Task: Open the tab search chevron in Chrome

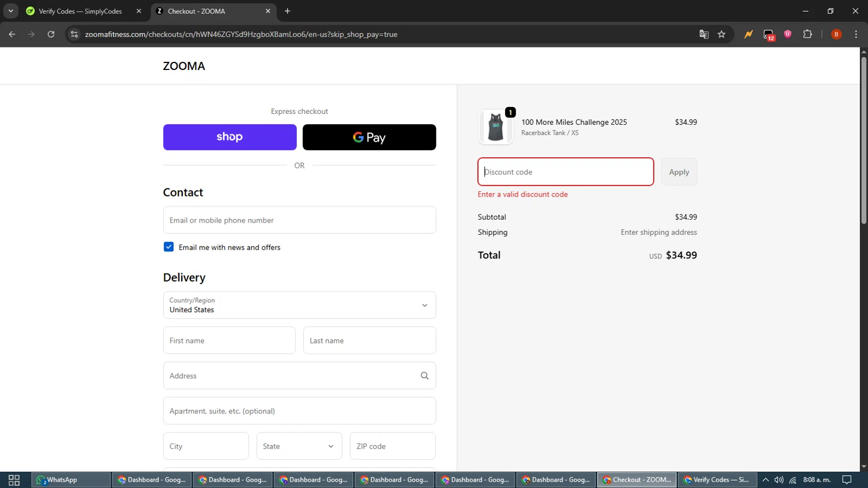Action: tap(10, 11)
